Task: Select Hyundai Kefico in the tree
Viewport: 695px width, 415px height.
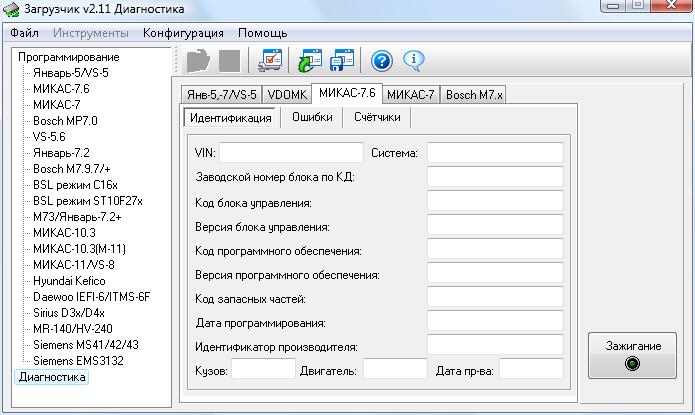Action: [x=69, y=281]
